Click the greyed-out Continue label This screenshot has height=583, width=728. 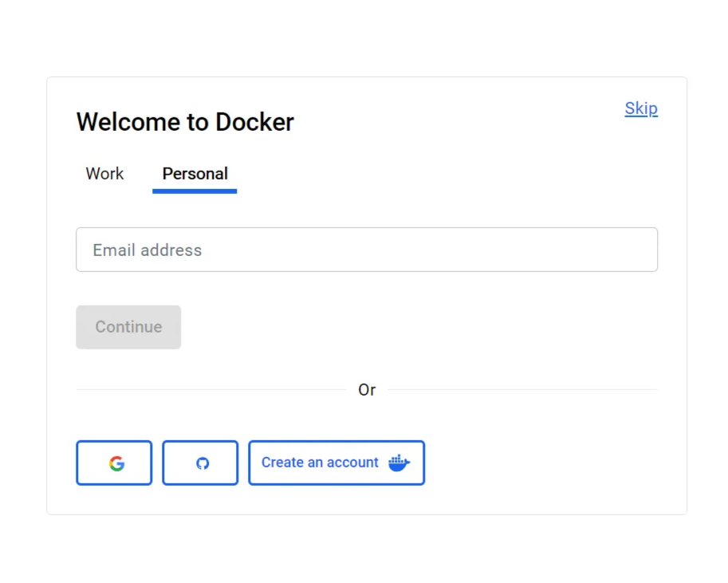click(x=128, y=327)
